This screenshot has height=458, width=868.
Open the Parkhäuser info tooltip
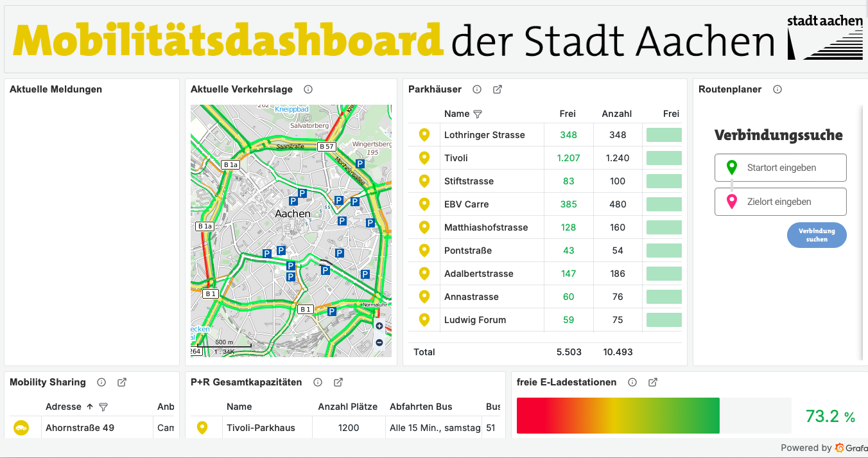point(476,89)
